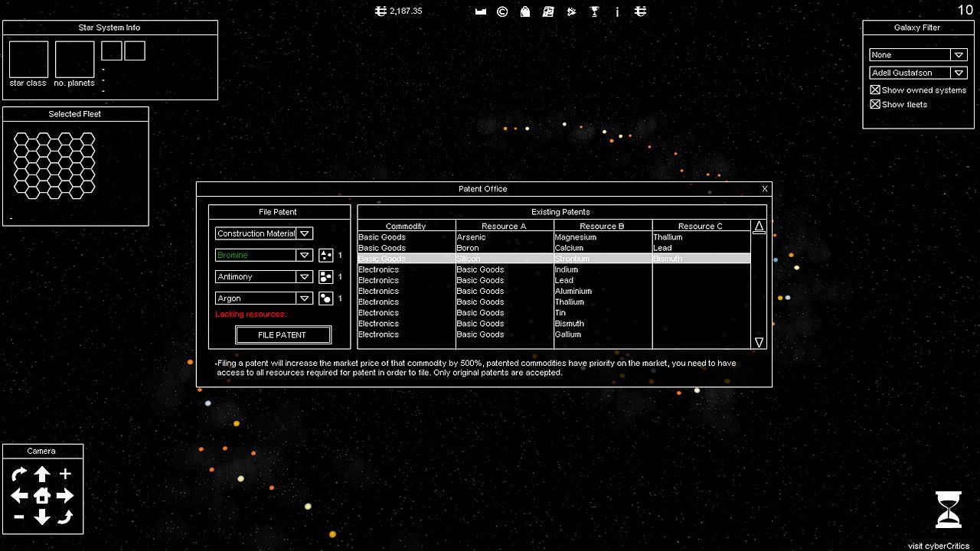980x551 pixels.
Task: Toggle the Show fleets checkbox
Action: tap(875, 104)
